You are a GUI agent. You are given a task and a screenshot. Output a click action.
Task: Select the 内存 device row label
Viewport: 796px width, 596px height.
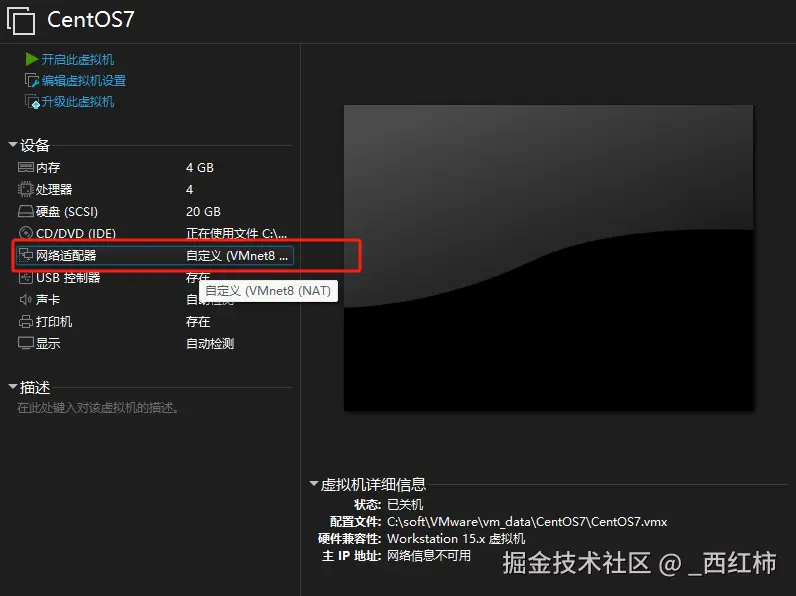click(x=48, y=168)
